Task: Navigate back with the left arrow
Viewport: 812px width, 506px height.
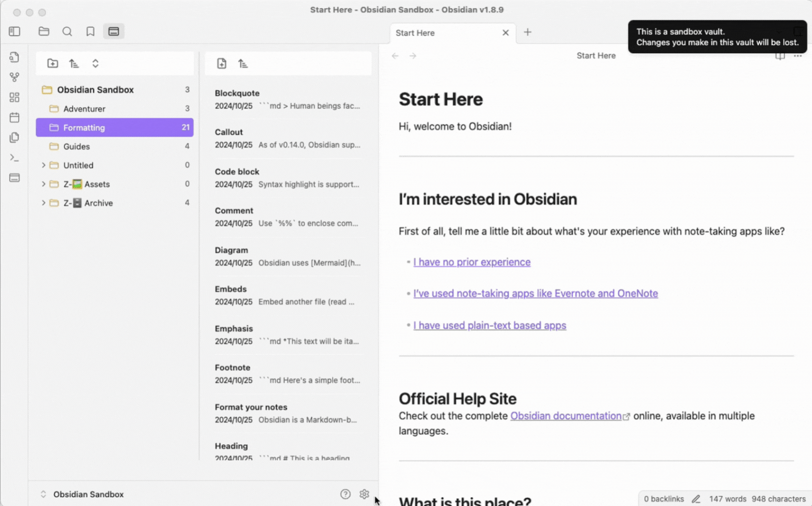Action: pos(395,56)
